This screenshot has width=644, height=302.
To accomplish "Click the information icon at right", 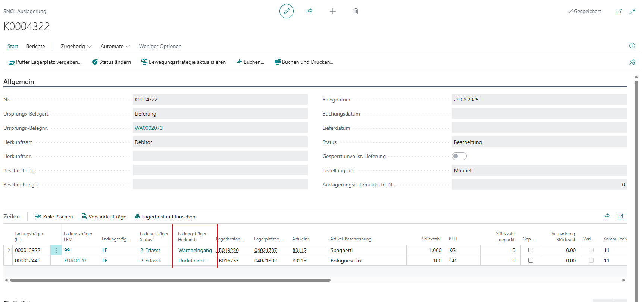I will (632, 46).
